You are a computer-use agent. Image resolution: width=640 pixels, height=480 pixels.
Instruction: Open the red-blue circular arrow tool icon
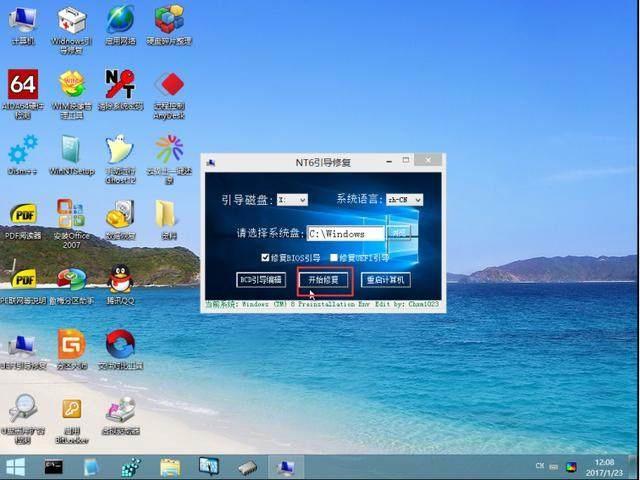120,349
